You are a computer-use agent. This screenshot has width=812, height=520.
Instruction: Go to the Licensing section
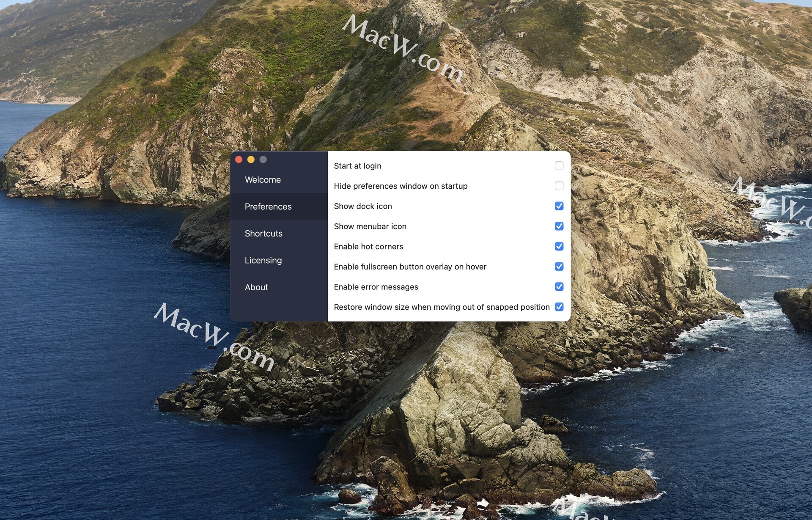click(263, 260)
